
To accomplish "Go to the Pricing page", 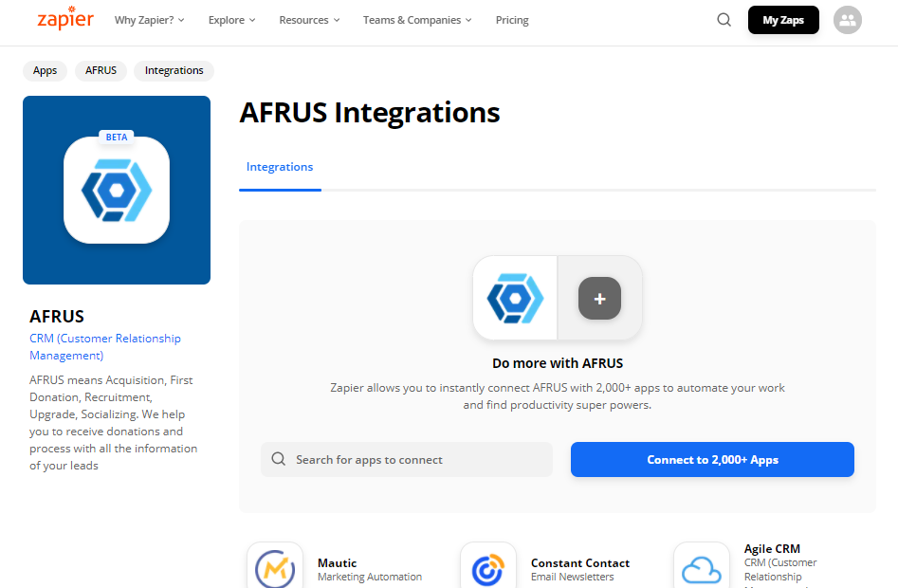I will pyautogui.click(x=512, y=20).
